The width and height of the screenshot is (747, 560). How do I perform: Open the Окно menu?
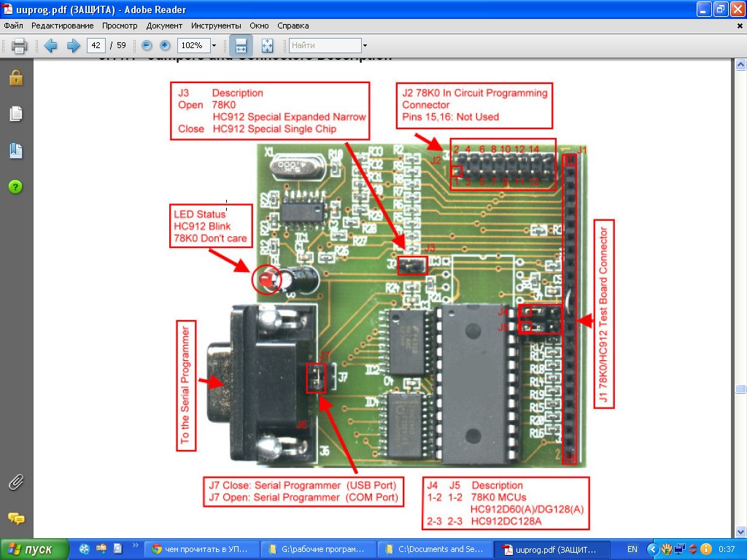[x=259, y=26]
